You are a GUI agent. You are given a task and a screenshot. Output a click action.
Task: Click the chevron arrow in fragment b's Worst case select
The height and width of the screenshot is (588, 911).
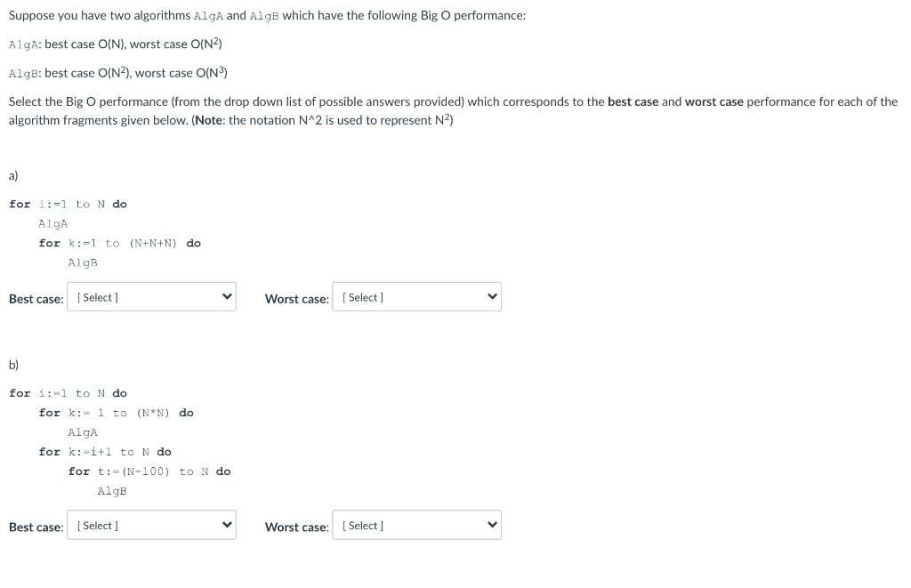click(x=492, y=525)
